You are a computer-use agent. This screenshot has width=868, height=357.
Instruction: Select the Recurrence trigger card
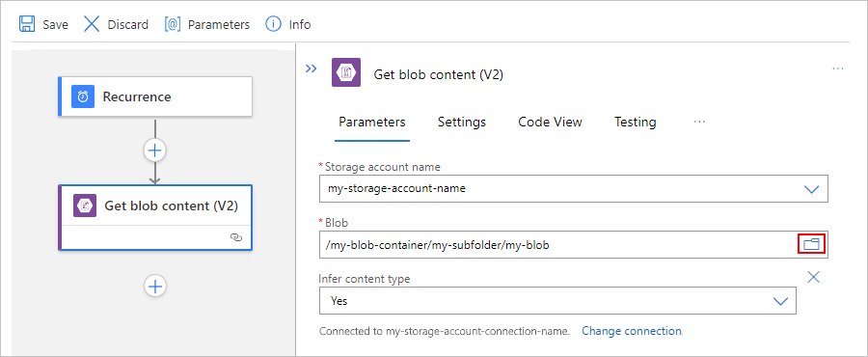(x=155, y=96)
